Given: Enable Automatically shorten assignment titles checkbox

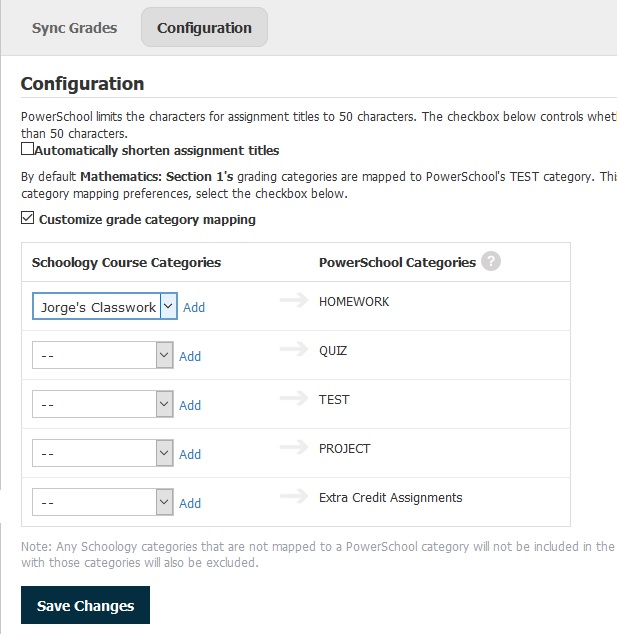Looking at the screenshot, I should [27, 150].
